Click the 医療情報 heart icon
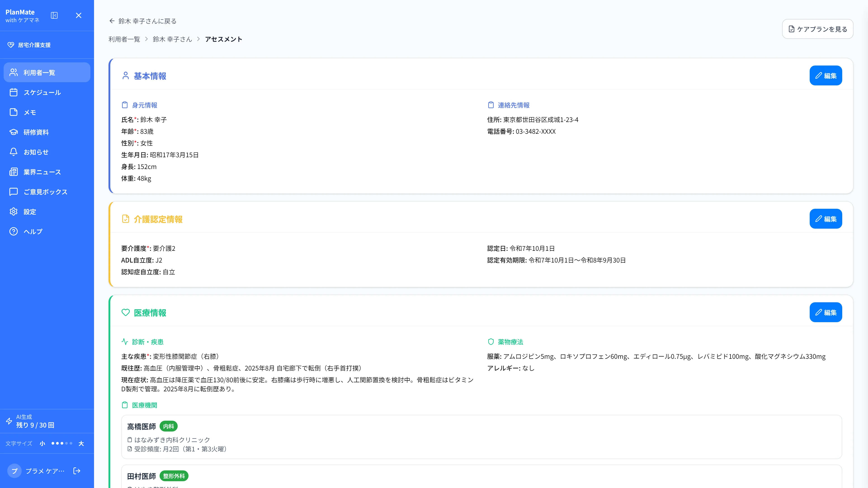 [x=125, y=312]
